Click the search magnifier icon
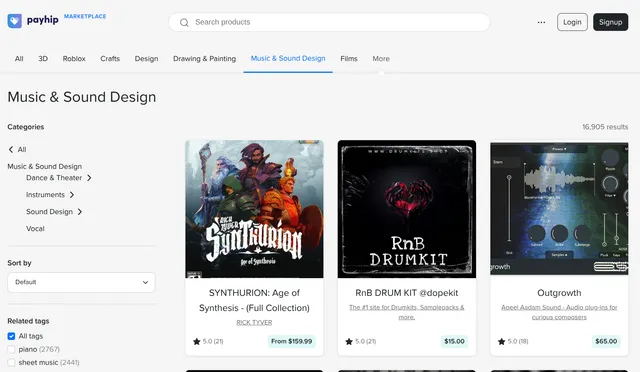Viewport: 640px width, 372px height. (x=184, y=22)
